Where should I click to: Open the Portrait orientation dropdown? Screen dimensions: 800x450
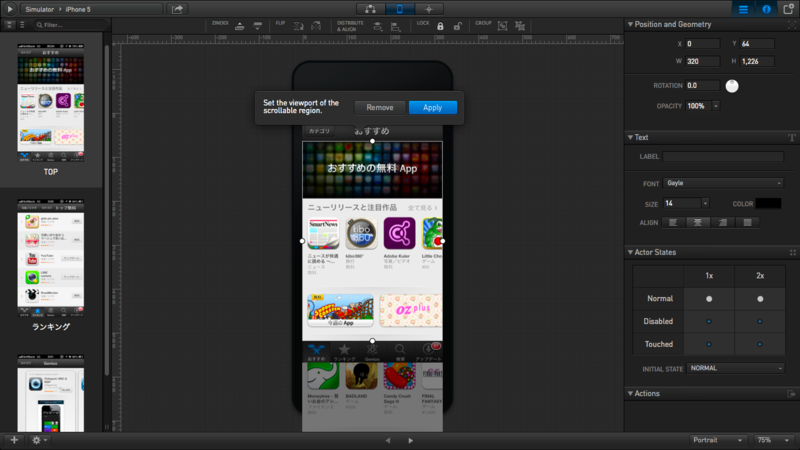(717, 440)
